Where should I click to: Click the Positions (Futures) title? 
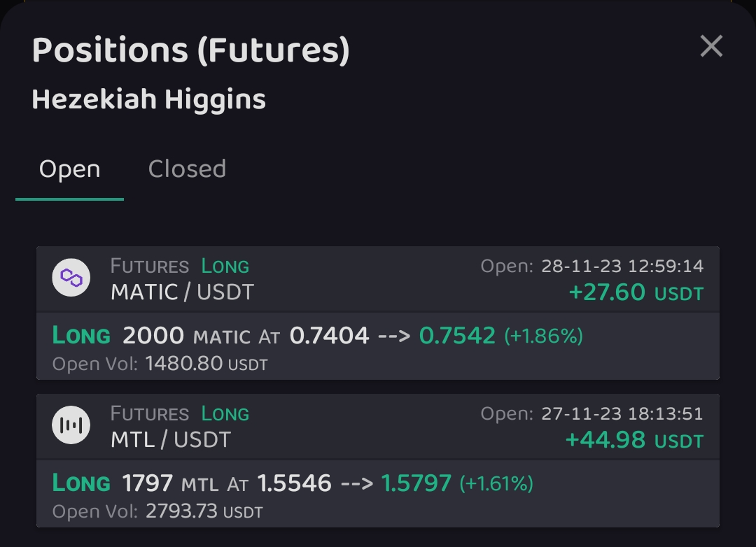pyautogui.click(x=190, y=50)
